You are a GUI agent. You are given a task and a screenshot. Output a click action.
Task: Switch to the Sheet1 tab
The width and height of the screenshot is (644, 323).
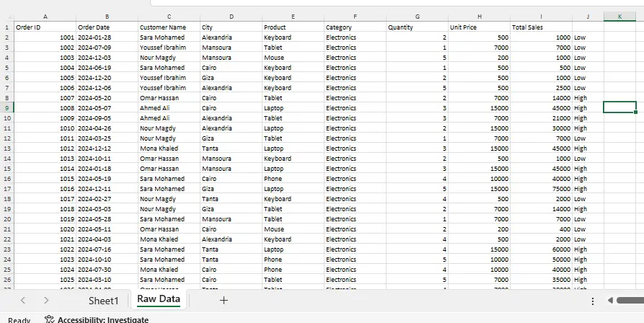click(104, 301)
